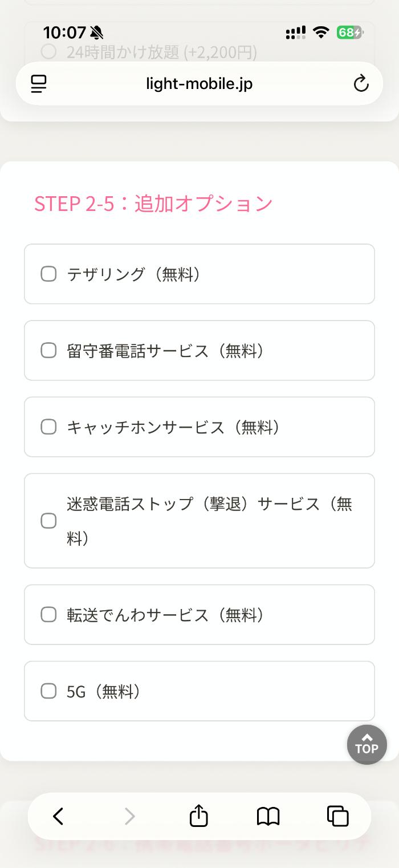
Task: Open Safari bookmarks
Action: pos(268,817)
